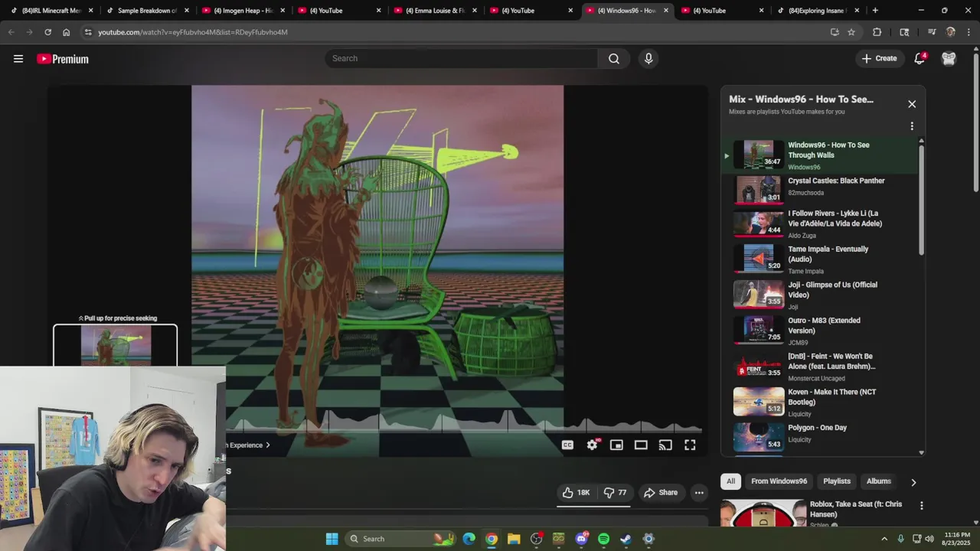
Task: Open options for Roblox, Take a Seat video
Action: click(x=921, y=506)
